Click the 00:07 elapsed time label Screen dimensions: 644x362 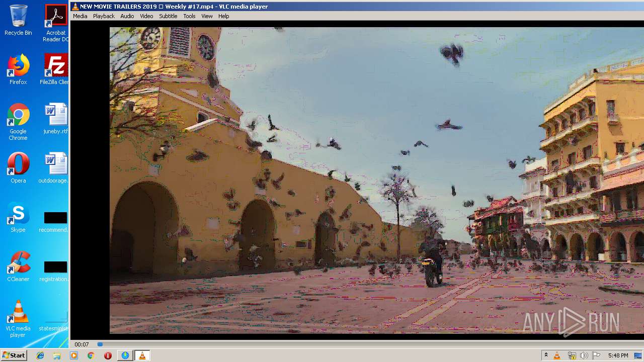tap(82, 344)
